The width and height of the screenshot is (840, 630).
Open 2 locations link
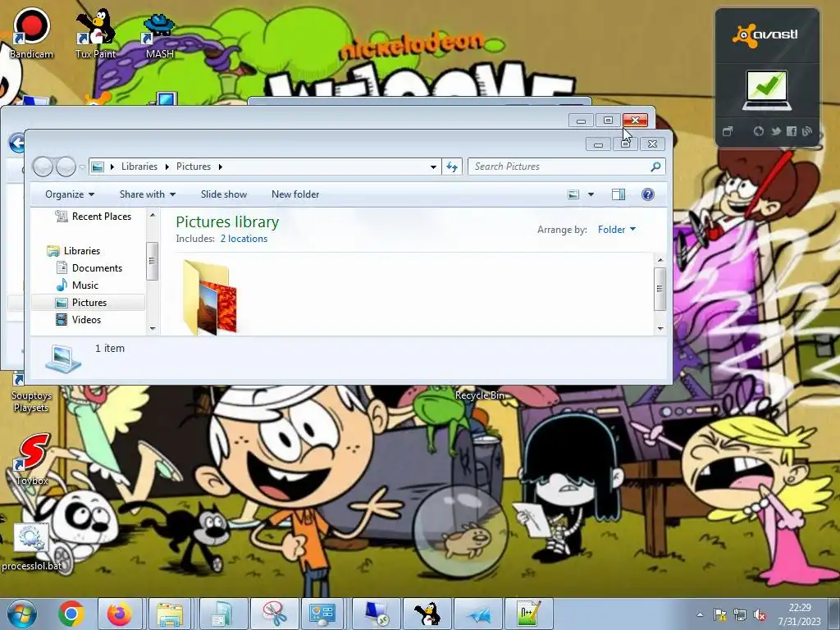(x=244, y=239)
